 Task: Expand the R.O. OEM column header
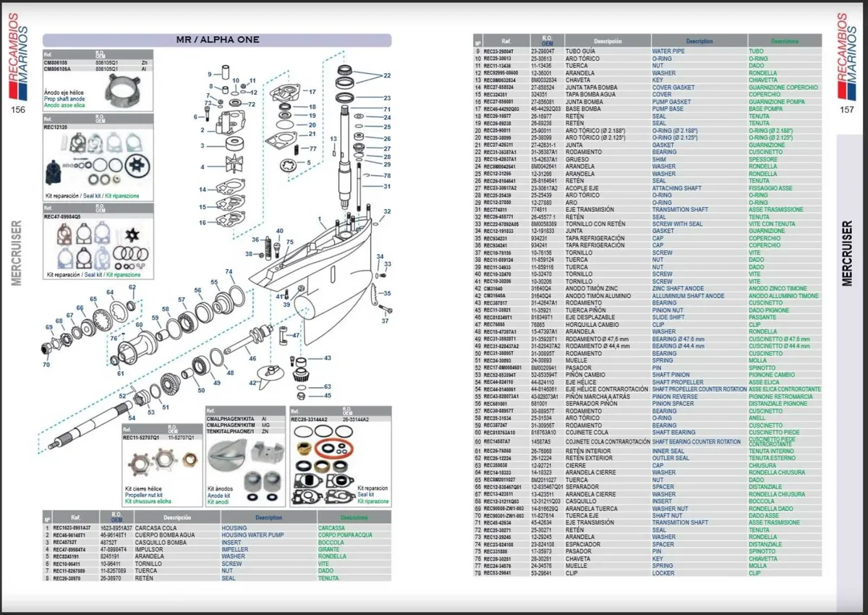548,41
